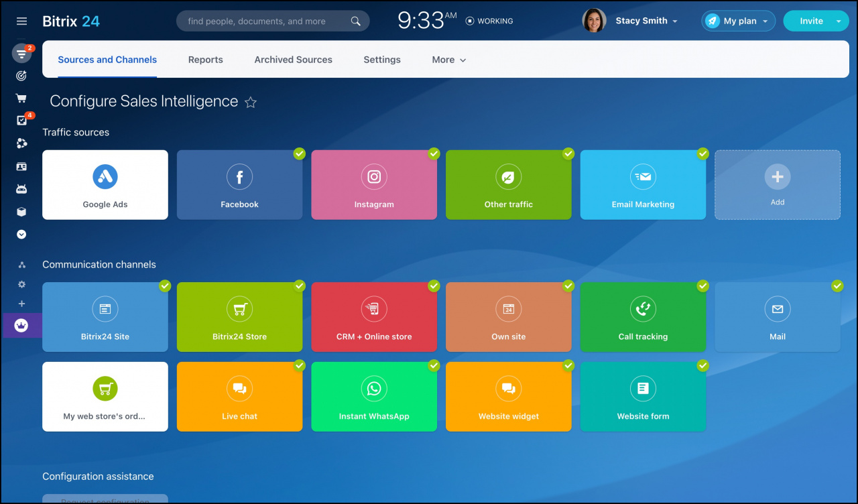Open the Google Ads source tile
Image resolution: width=858 pixels, height=504 pixels.
coord(105,184)
